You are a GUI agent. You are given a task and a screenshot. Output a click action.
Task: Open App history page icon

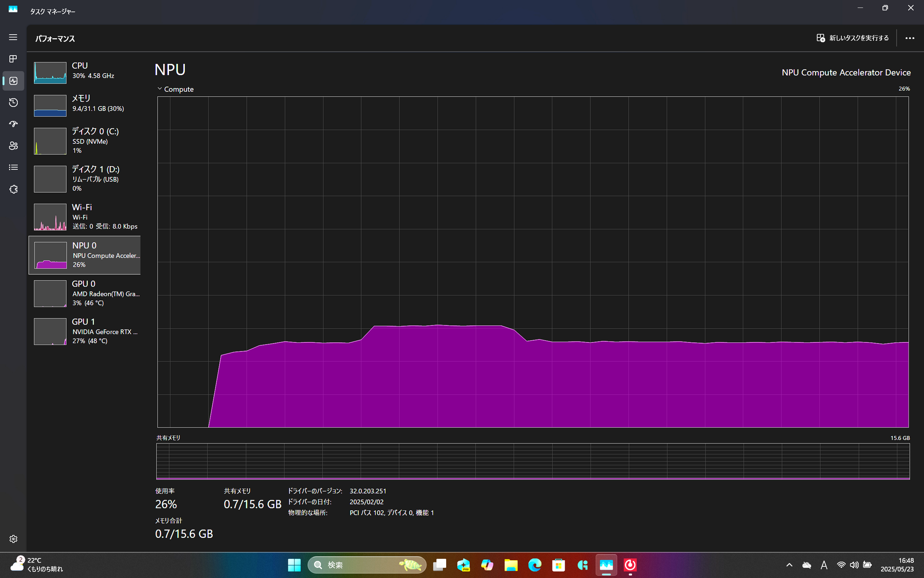[13, 102]
